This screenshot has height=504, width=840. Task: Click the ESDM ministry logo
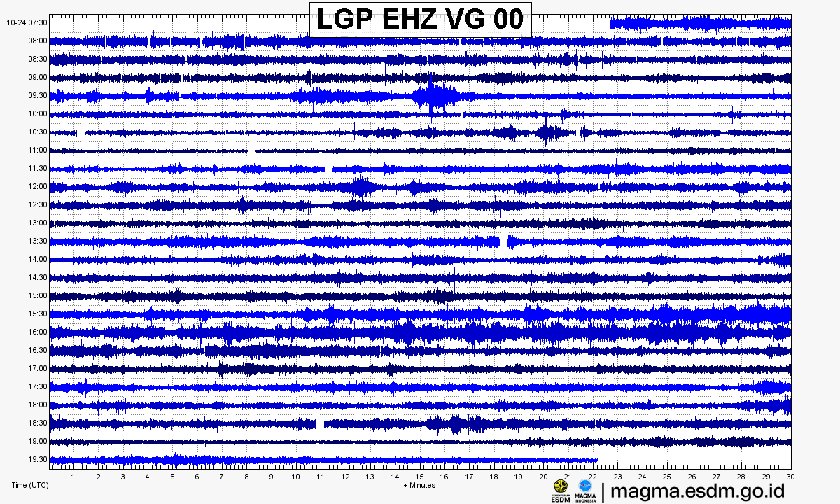pyautogui.click(x=561, y=490)
